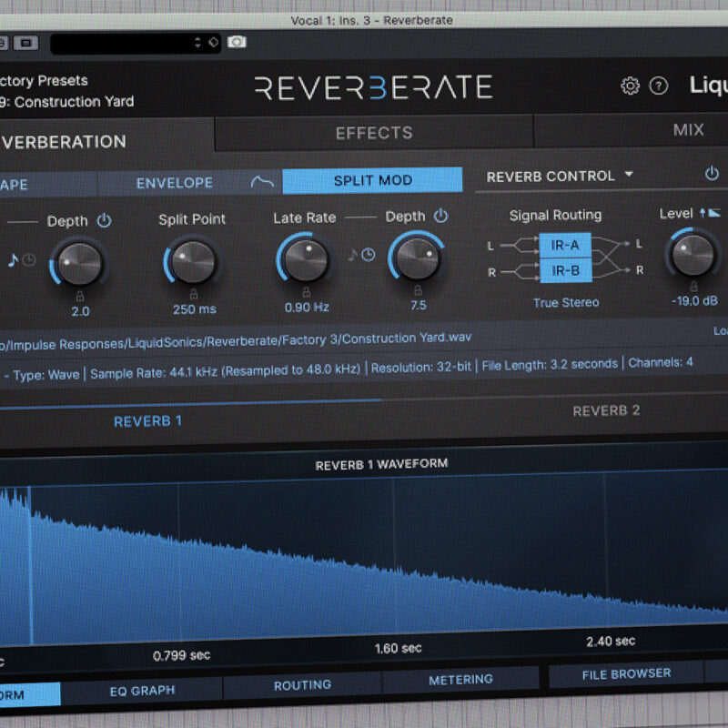Open the settings gear in Reverberate header

coord(630,86)
